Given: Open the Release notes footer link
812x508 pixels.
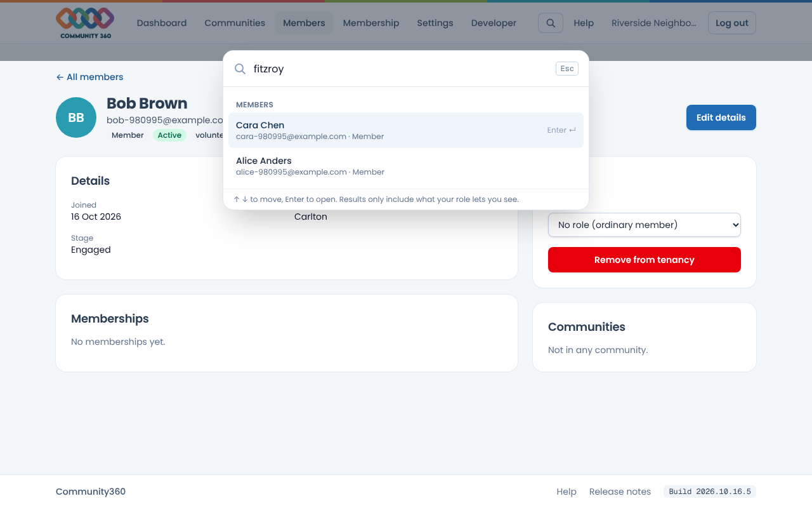Looking at the screenshot, I should click(x=620, y=491).
